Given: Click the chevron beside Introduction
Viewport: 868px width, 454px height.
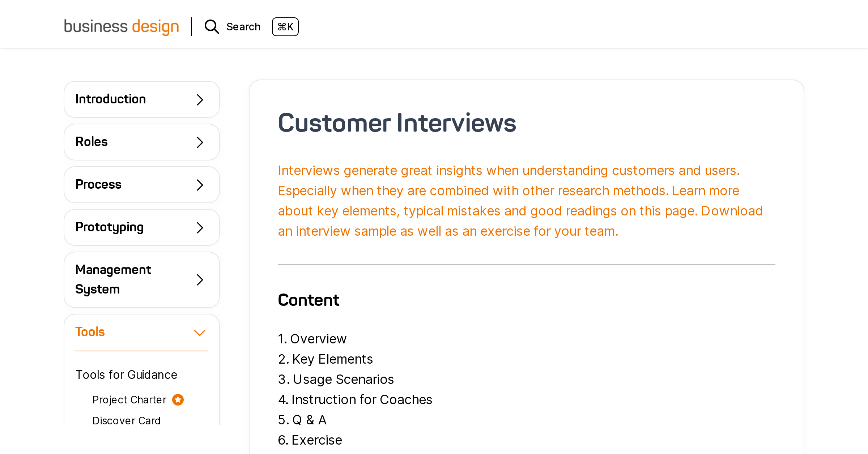Looking at the screenshot, I should (200, 100).
